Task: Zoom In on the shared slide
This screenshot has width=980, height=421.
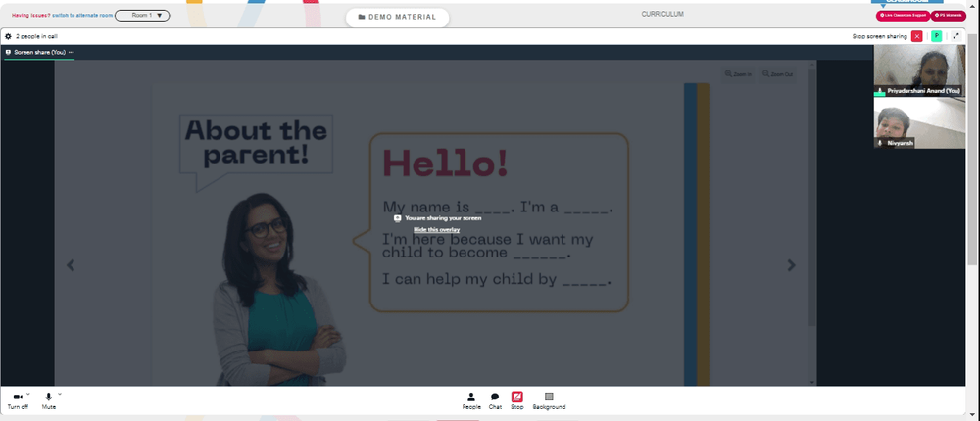Action: (x=738, y=74)
